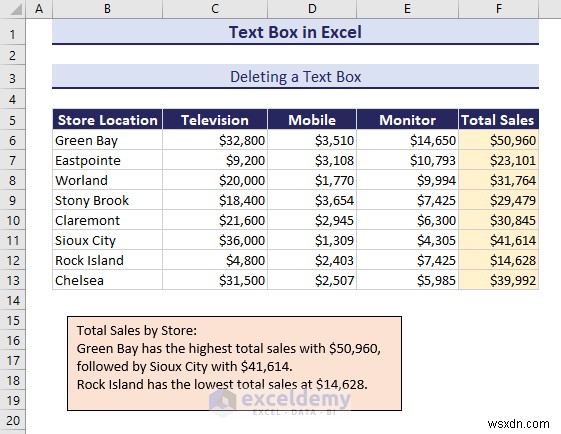Click the Monitor header cell
The width and height of the screenshot is (561, 434).
[407, 120]
